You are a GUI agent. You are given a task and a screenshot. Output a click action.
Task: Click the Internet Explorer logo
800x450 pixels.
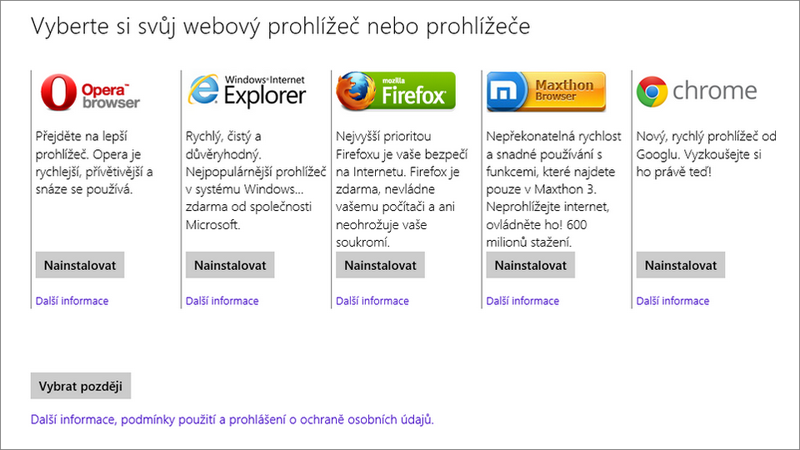click(246, 91)
